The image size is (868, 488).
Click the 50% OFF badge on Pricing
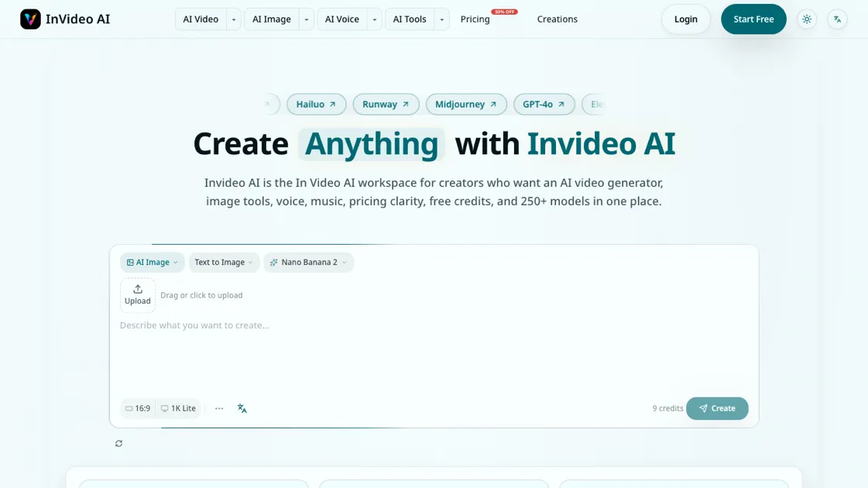pyautogui.click(x=504, y=12)
